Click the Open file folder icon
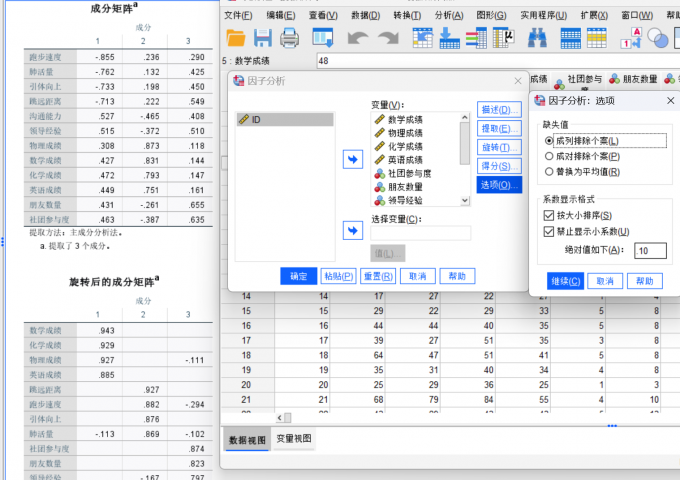The width and height of the screenshot is (680, 480). pyautogui.click(x=236, y=38)
